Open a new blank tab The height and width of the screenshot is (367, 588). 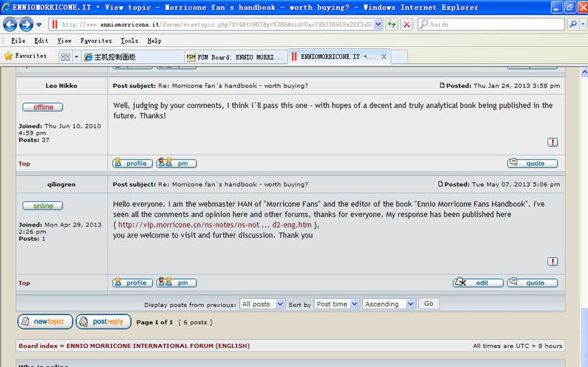399,57
